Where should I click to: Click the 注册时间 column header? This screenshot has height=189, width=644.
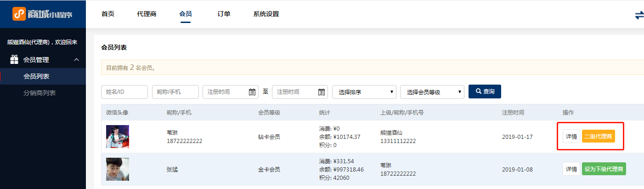(513, 113)
